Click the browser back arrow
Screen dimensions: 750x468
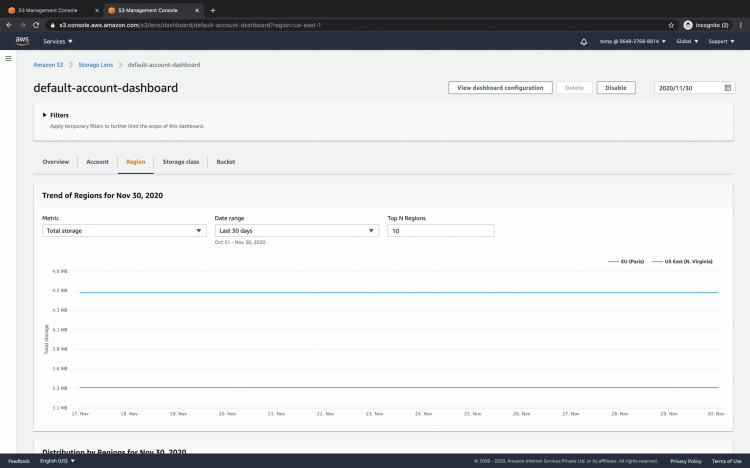9,24
